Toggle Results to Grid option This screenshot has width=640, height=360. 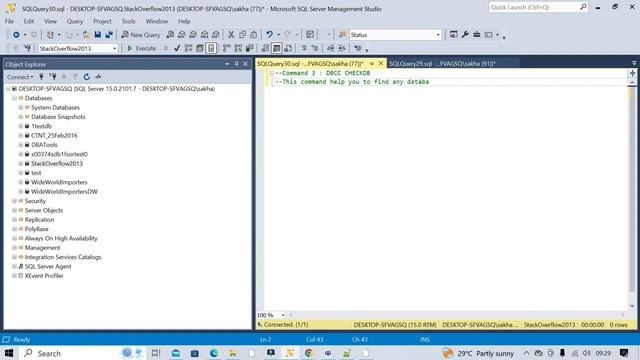(276, 48)
